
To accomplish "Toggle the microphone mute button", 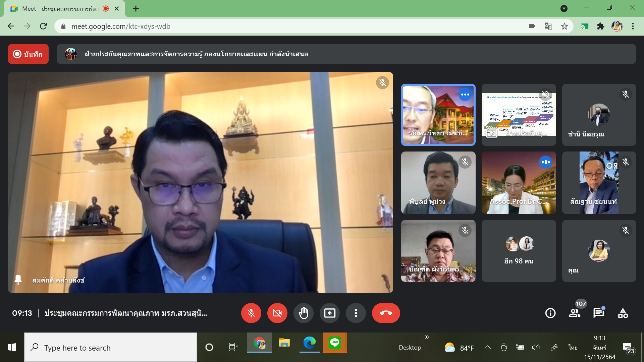I will (251, 313).
